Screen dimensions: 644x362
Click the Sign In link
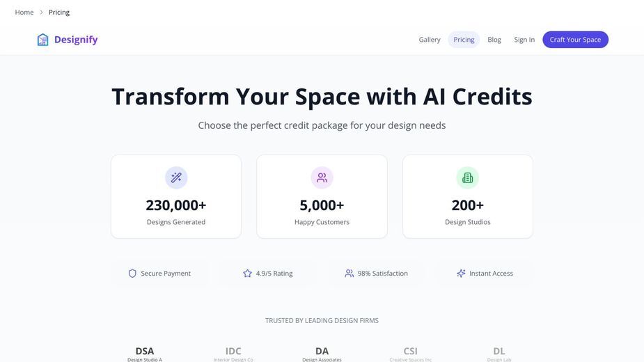(524, 40)
